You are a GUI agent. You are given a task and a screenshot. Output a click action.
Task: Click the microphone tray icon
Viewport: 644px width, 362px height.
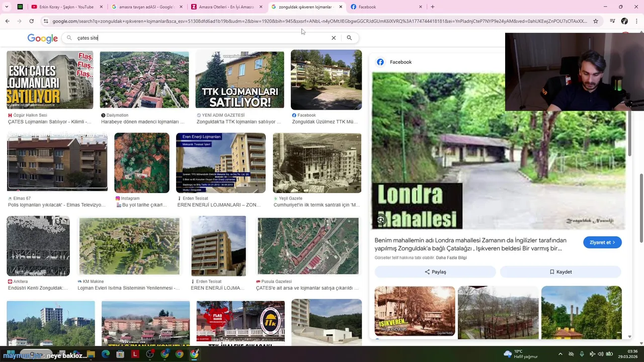pyautogui.click(x=582, y=354)
